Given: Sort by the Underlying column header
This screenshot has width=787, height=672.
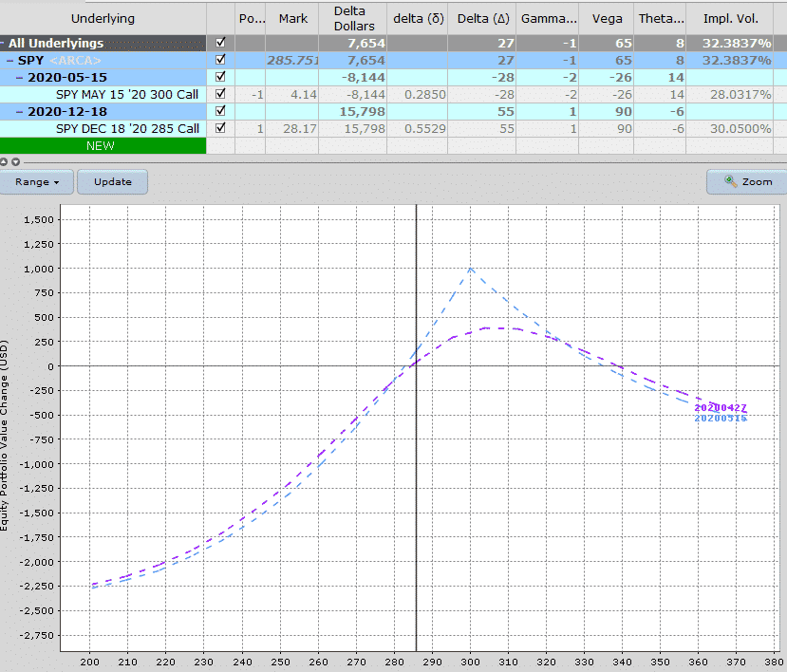Looking at the screenshot, I should tap(103, 19).
